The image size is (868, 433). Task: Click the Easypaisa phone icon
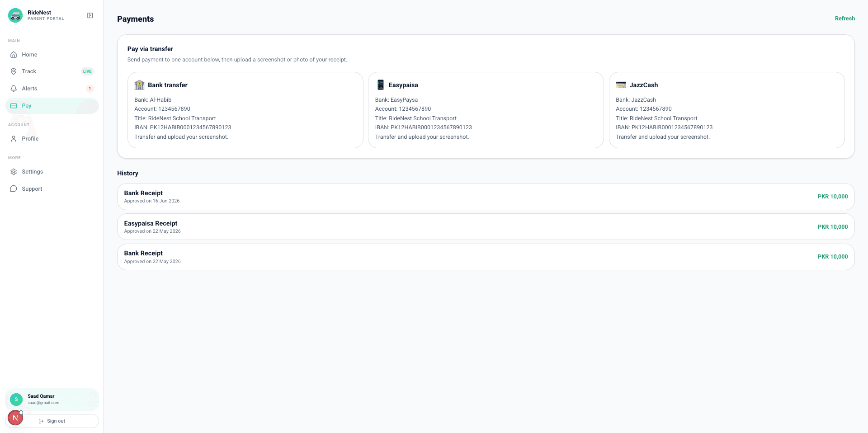(380, 85)
